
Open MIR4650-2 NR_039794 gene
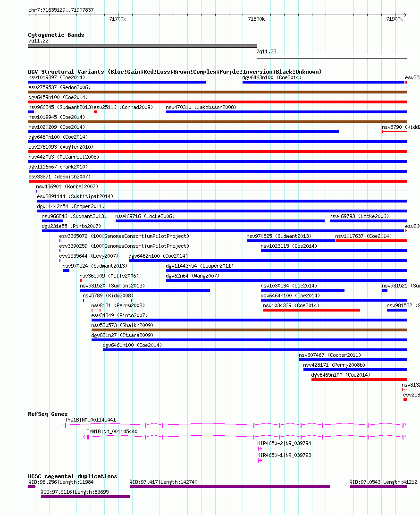pyautogui.click(x=260, y=448)
